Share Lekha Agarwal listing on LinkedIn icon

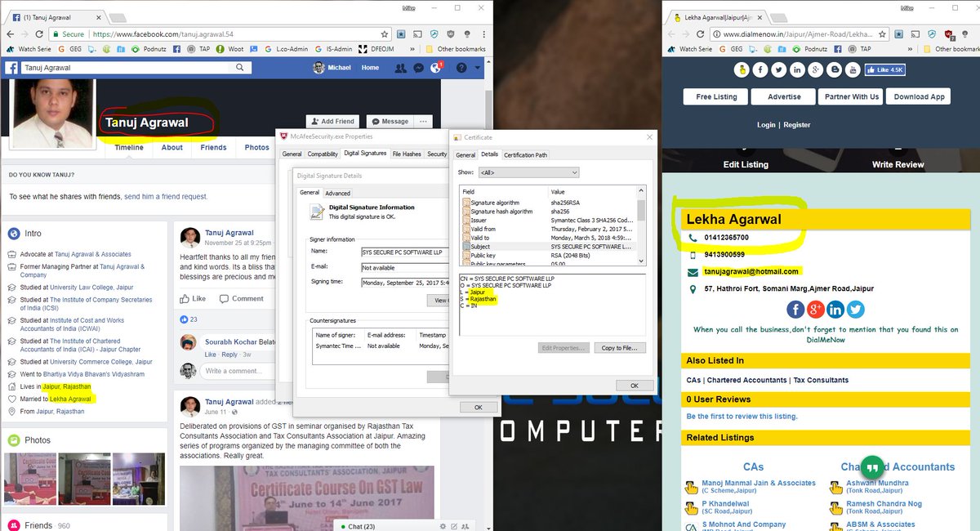835,310
